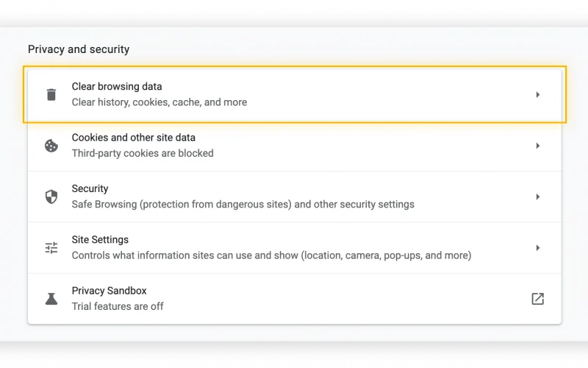Open the Security row's arrow

(x=537, y=197)
